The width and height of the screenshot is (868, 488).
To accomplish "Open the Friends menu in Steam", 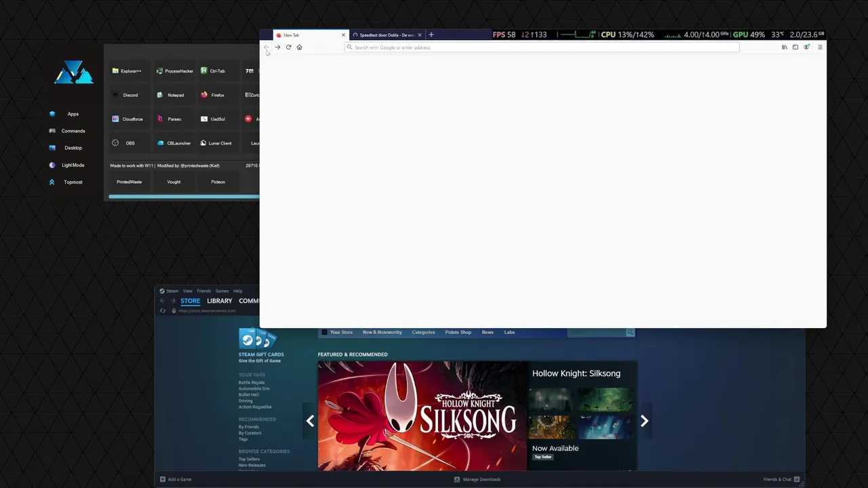I will 203,291.
